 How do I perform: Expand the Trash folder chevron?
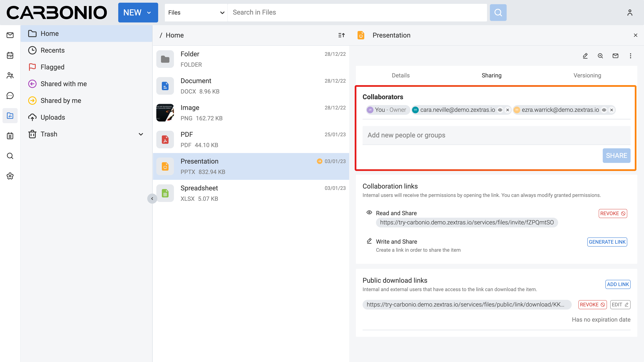141,134
